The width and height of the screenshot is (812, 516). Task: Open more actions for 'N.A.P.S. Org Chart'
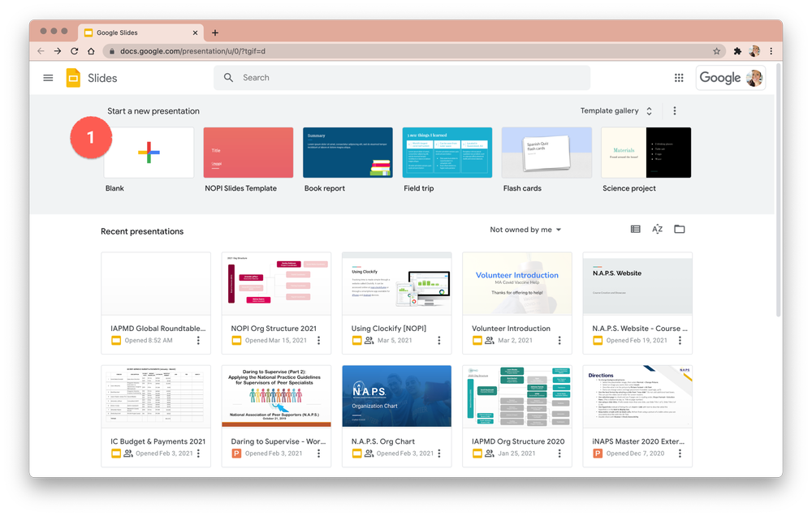438,453
